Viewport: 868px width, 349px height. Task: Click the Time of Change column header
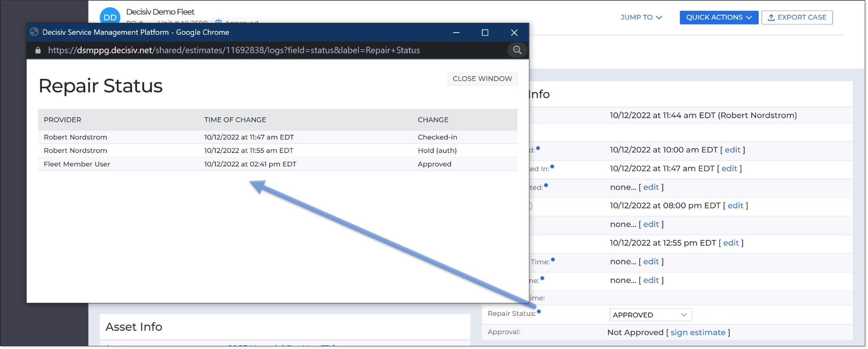point(235,120)
